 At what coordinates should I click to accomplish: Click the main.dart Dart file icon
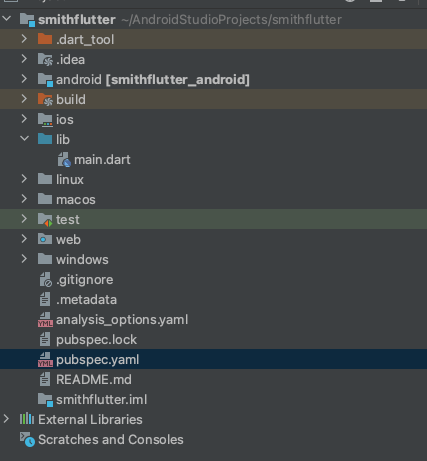64,160
